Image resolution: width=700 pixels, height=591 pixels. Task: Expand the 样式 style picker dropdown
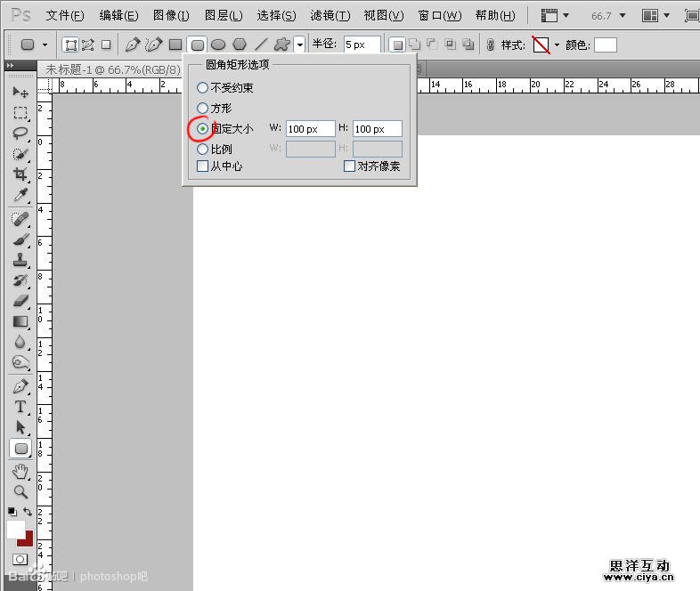coord(557,45)
